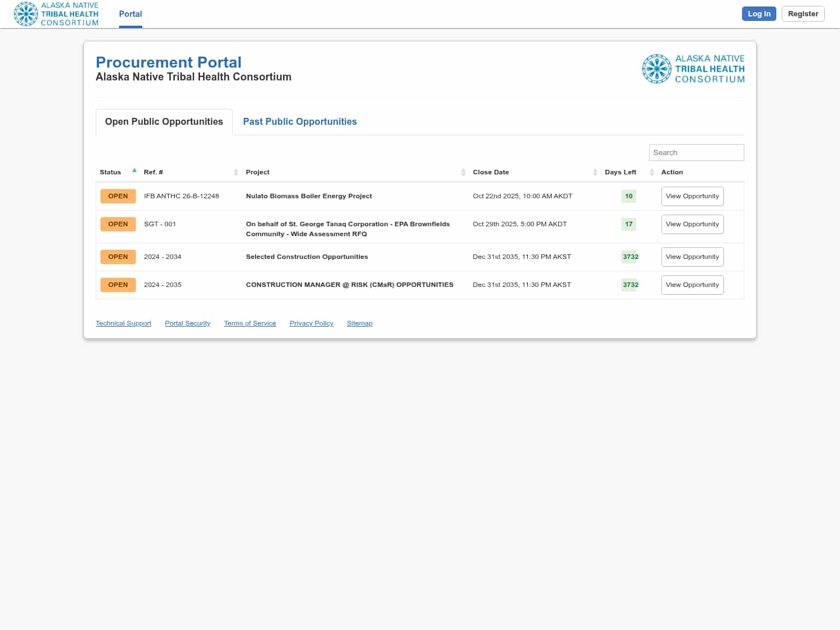Select the Open Public Opportunities tab

[x=164, y=121]
